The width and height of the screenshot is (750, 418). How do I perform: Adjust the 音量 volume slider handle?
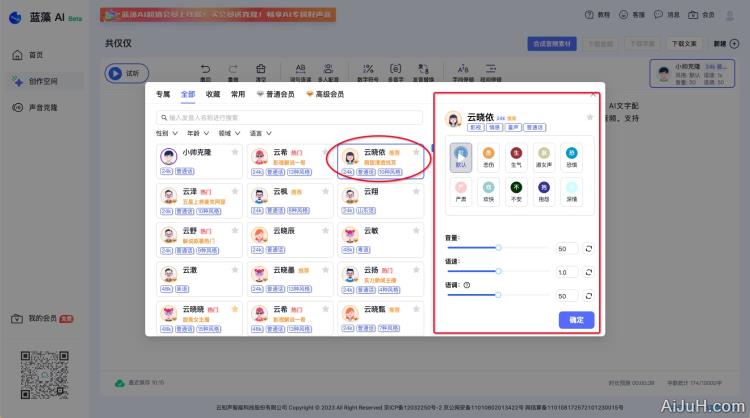[x=498, y=248]
